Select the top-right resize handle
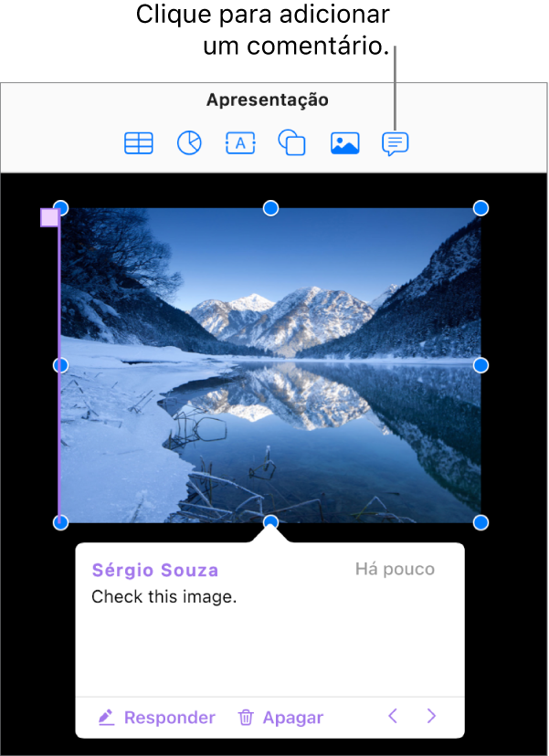 480,208
